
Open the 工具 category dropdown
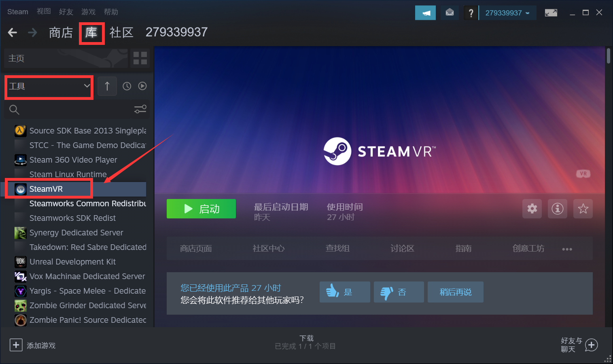49,86
